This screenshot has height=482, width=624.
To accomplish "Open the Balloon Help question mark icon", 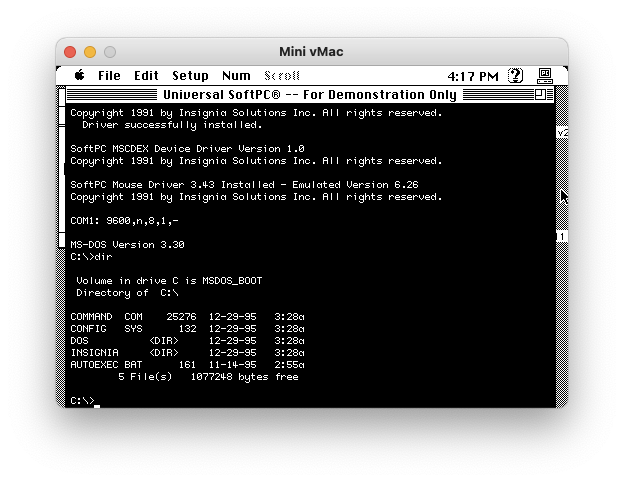I will click(x=515, y=75).
